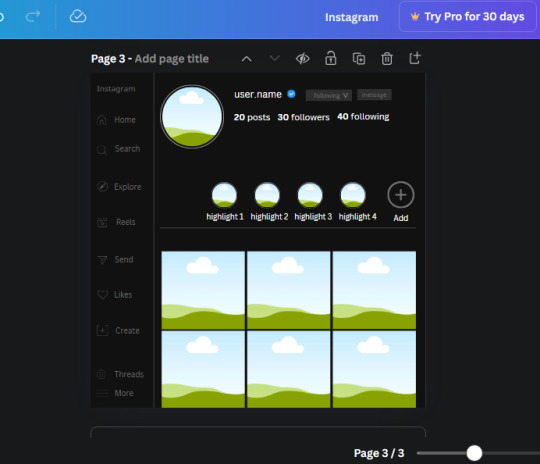
Task: Select the 20 posts text
Action: (x=252, y=117)
